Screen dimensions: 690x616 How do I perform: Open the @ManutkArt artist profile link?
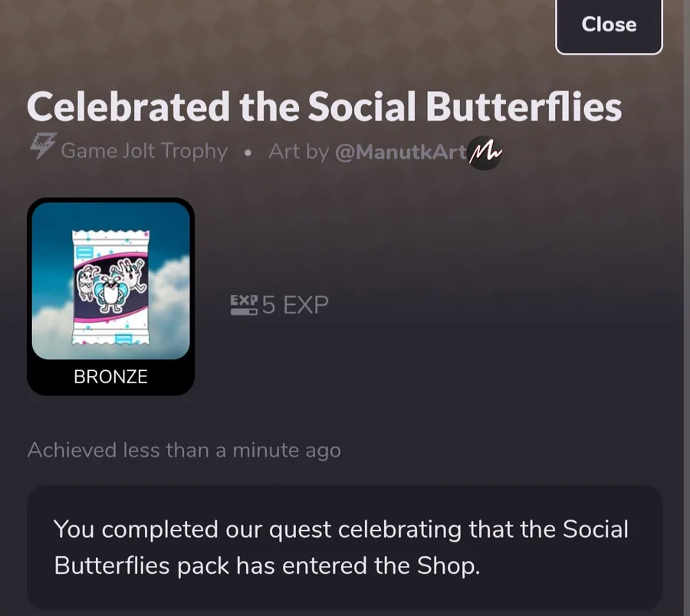coord(401,152)
